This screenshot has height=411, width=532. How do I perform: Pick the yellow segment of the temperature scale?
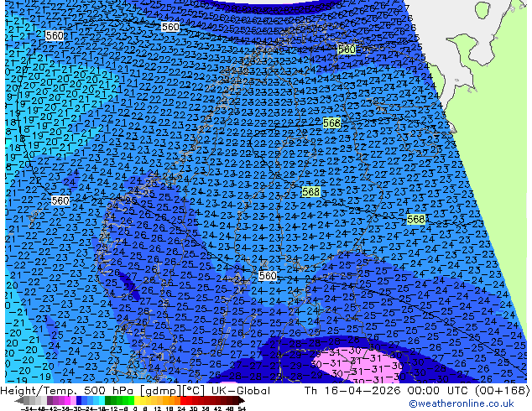point(137,401)
